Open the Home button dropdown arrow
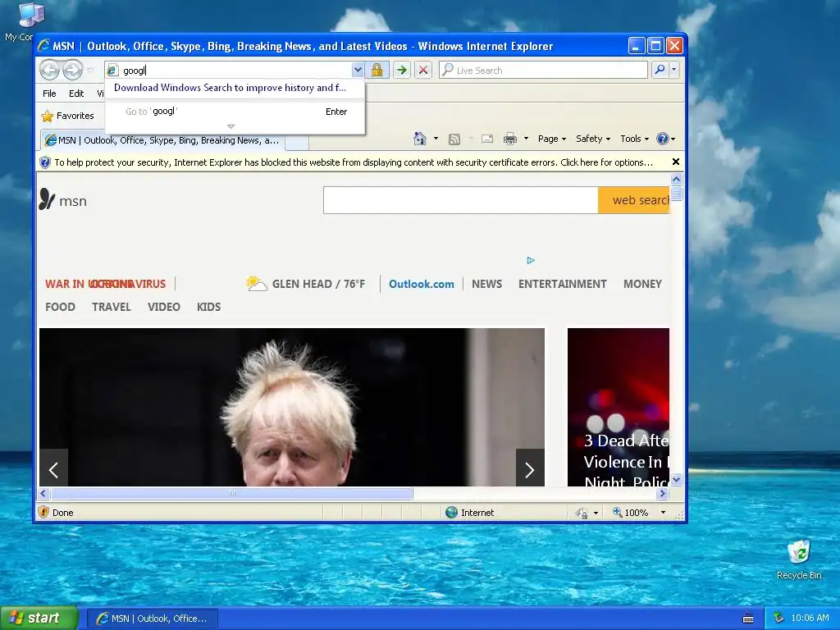This screenshot has height=630, width=840. [436, 139]
